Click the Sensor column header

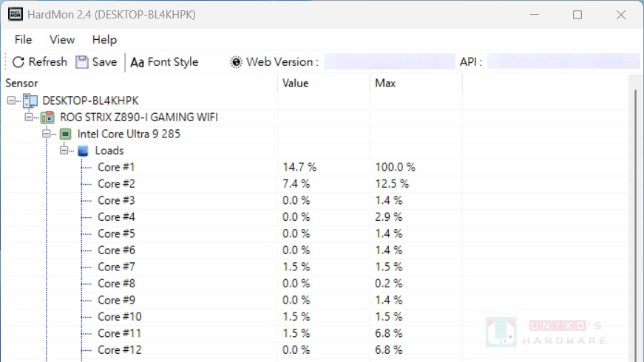point(21,83)
